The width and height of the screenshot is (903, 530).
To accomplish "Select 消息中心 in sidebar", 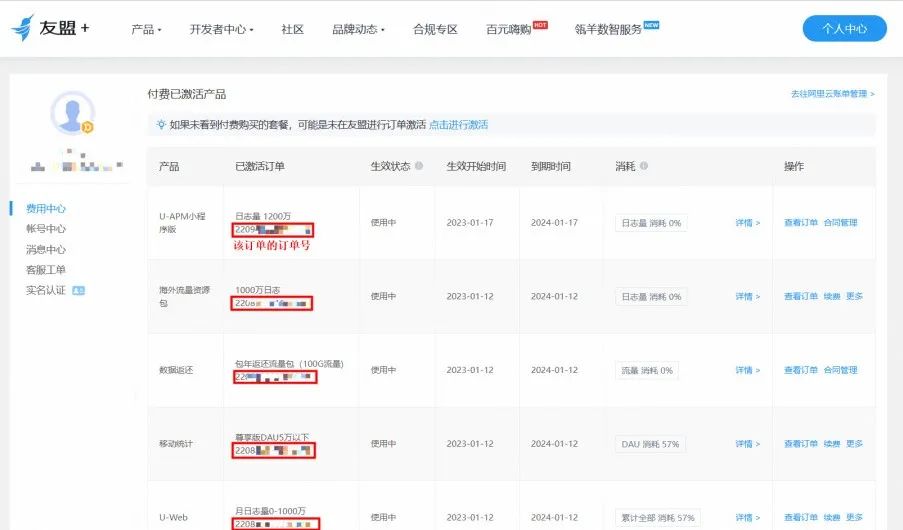I will [x=46, y=249].
